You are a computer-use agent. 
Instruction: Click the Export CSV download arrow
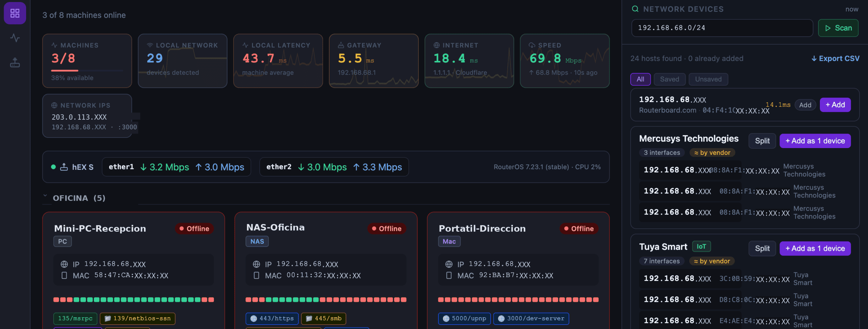(x=814, y=59)
